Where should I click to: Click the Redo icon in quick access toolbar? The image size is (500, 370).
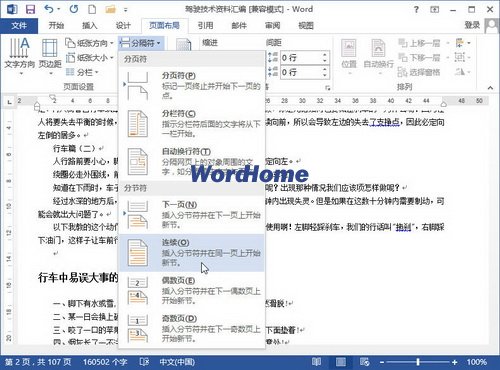[74, 9]
